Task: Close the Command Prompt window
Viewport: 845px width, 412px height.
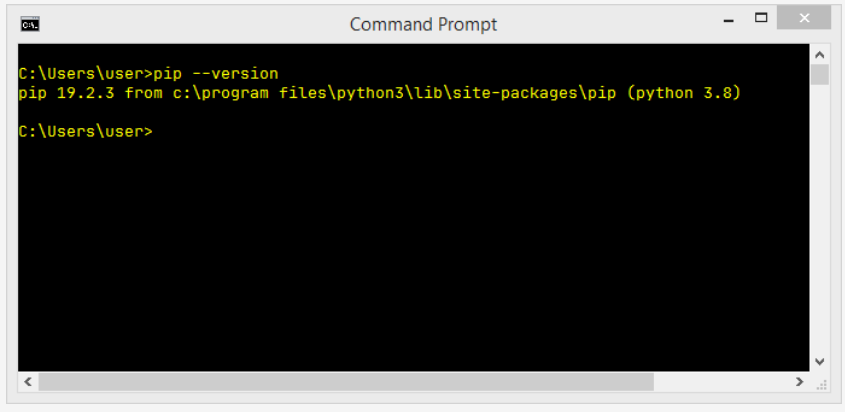Action: [805, 18]
